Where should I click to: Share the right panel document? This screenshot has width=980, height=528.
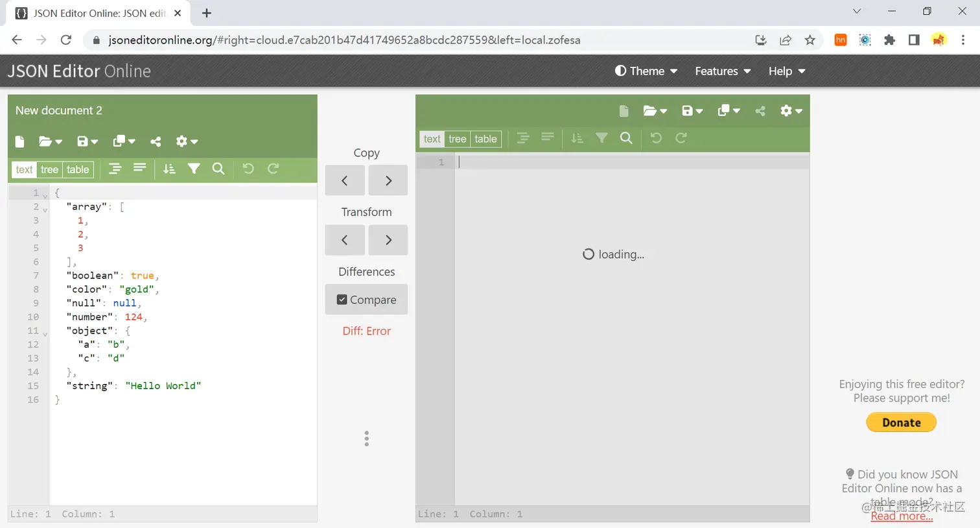point(760,111)
